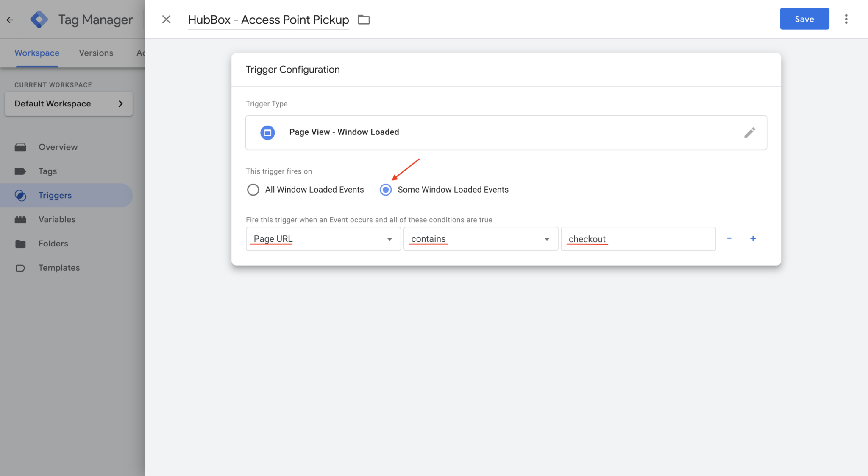This screenshot has height=476, width=868.
Task: Switch to the Workspace tab
Action: point(37,53)
